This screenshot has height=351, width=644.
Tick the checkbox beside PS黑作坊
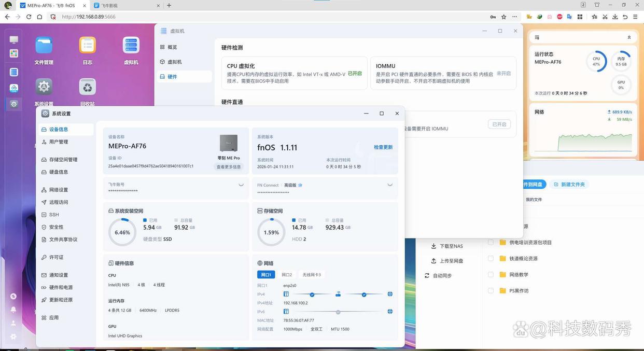[x=491, y=290]
